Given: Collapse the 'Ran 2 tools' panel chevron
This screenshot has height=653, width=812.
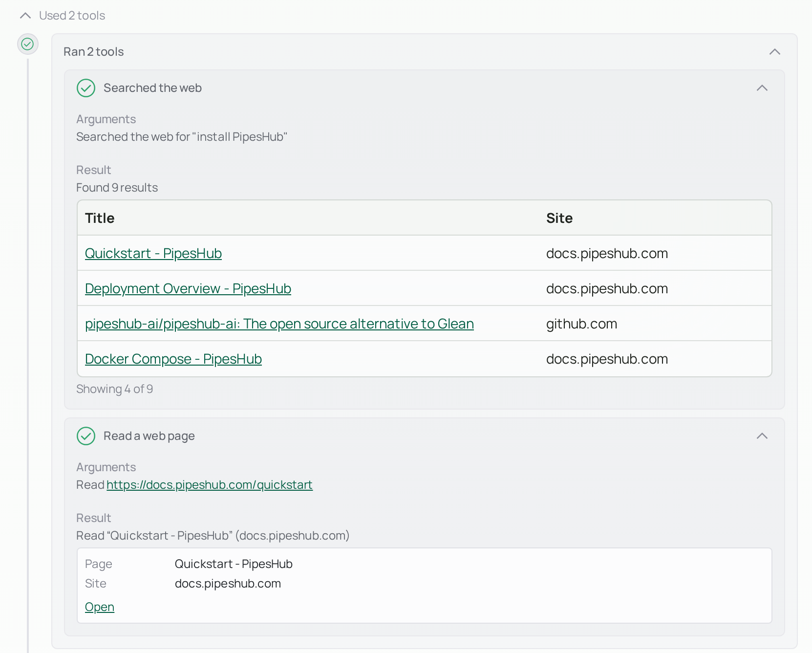Looking at the screenshot, I should [775, 52].
